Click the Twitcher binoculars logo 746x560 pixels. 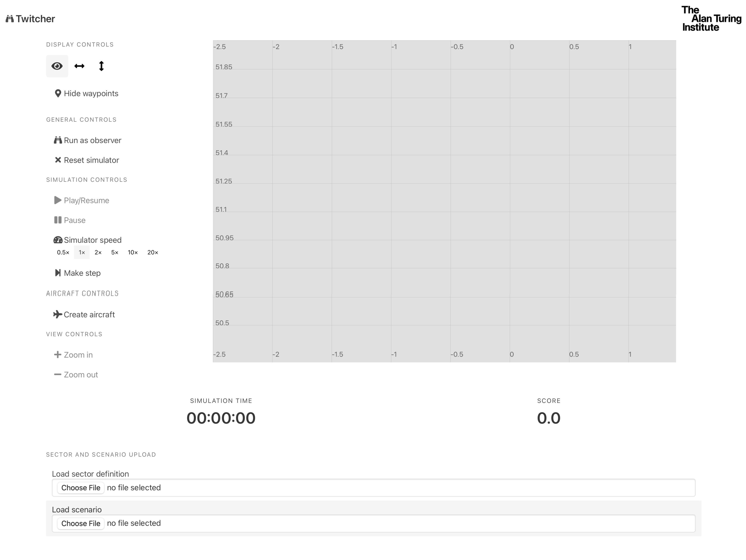(x=10, y=19)
